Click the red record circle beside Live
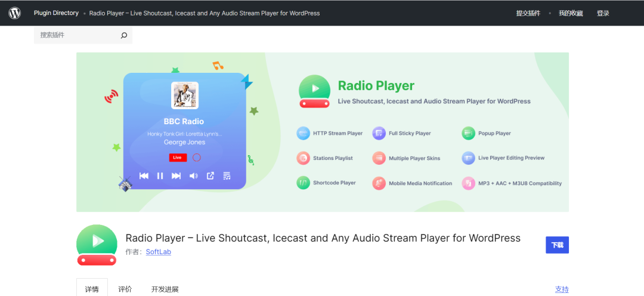Image resolution: width=644 pixels, height=296 pixels. click(x=197, y=158)
